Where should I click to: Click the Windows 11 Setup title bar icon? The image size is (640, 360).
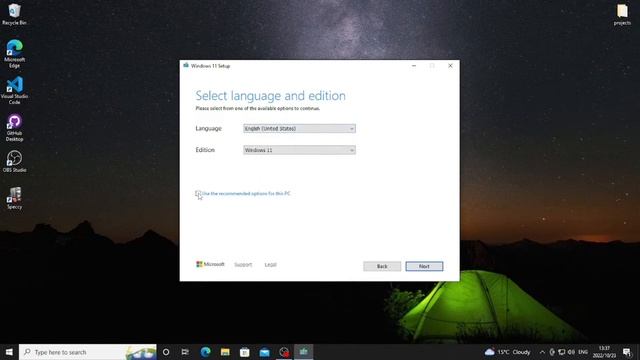pos(186,65)
